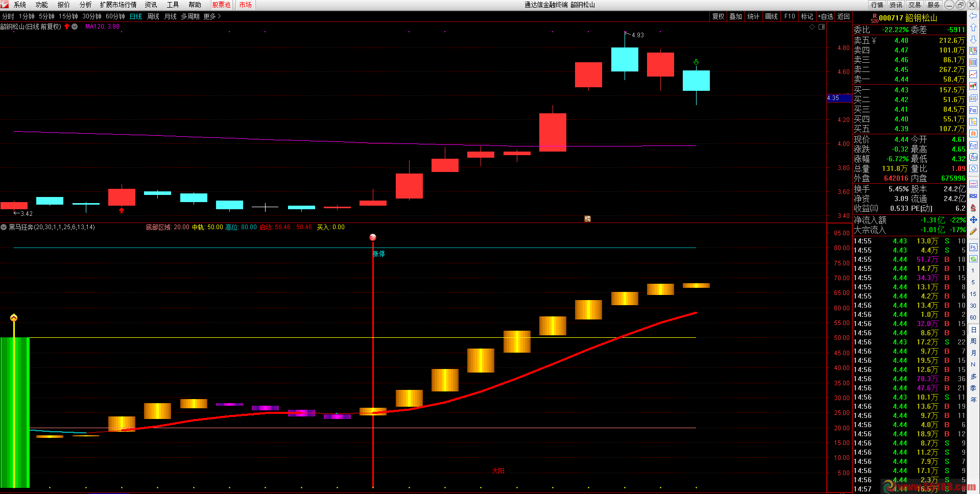Click the F12 sidebar icon
Screen dimensions: 980x494
click(973, 145)
